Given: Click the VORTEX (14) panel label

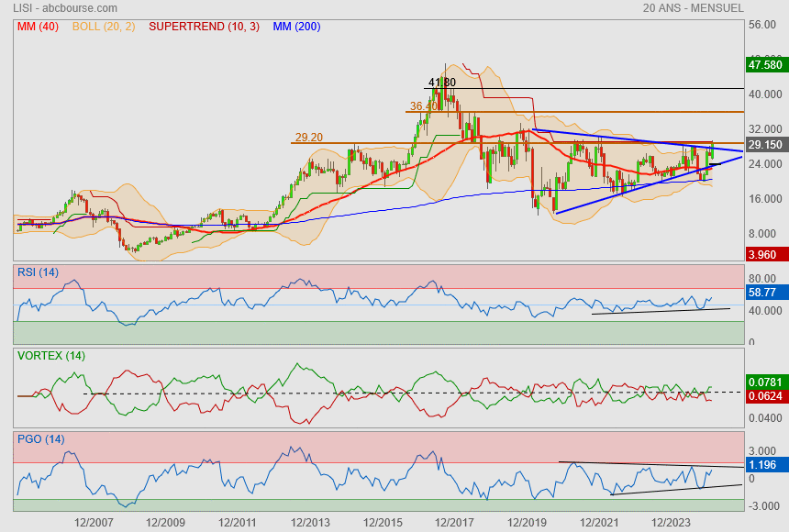Looking at the screenshot, I should [50, 356].
